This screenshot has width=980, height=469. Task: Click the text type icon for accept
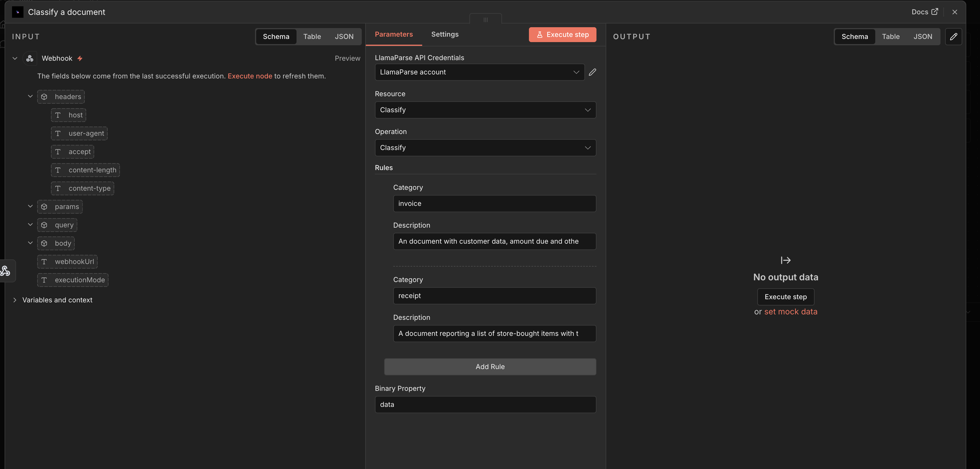click(58, 151)
